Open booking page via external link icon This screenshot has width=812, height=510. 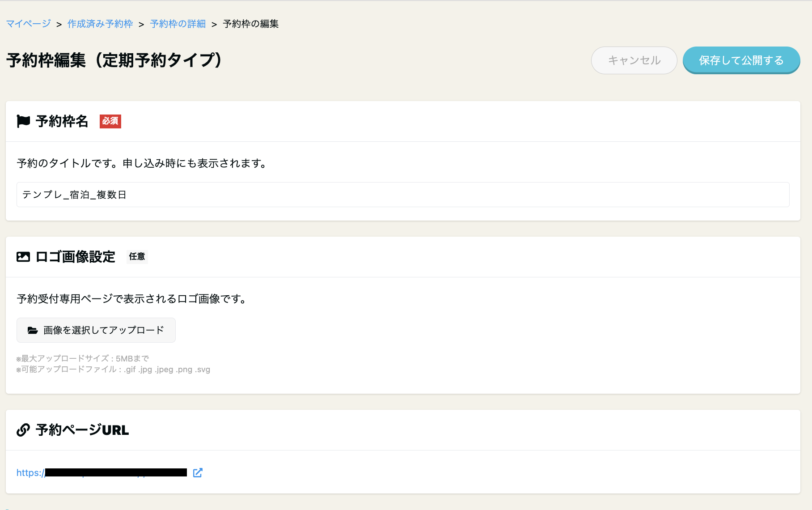[x=198, y=472]
